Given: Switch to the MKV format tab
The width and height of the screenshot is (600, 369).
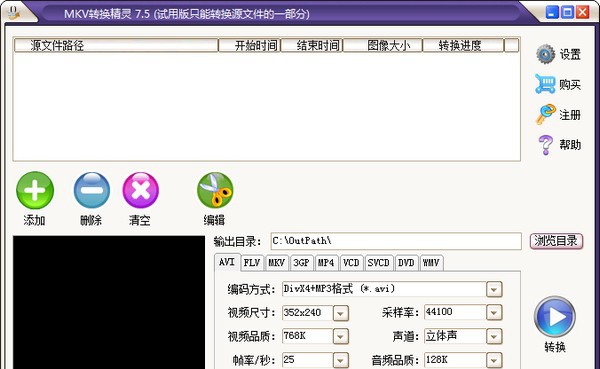Looking at the screenshot, I should pyautogui.click(x=276, y=263).
